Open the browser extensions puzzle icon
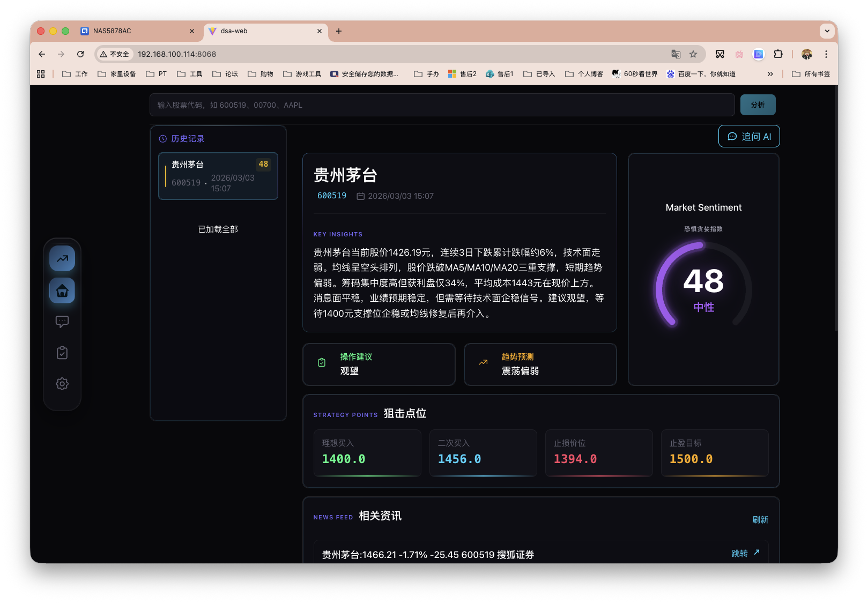Screen dimensions: 868x603 click(778, 54)
